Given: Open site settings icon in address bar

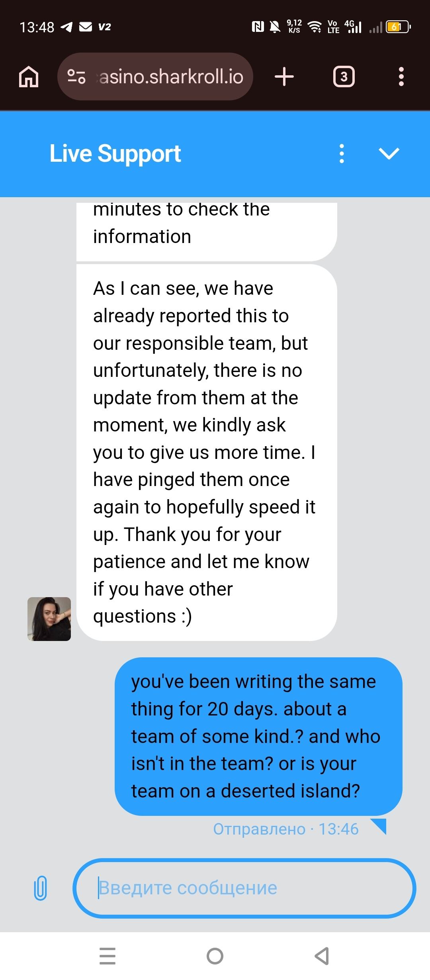Looking at the screenshot, I should click(76, 76).
